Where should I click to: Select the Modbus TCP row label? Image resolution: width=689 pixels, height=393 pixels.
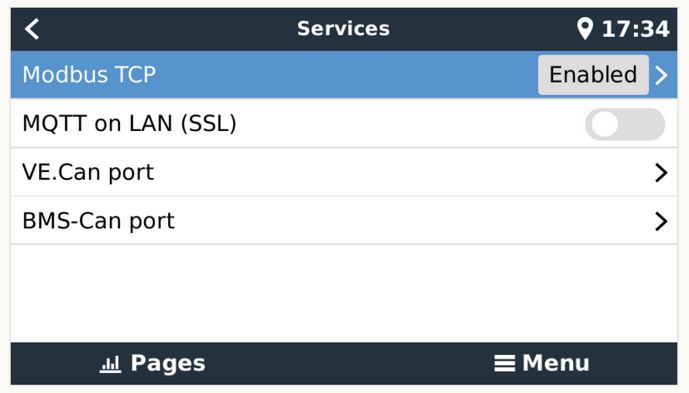pyautogui.click(x=89, y=75)
